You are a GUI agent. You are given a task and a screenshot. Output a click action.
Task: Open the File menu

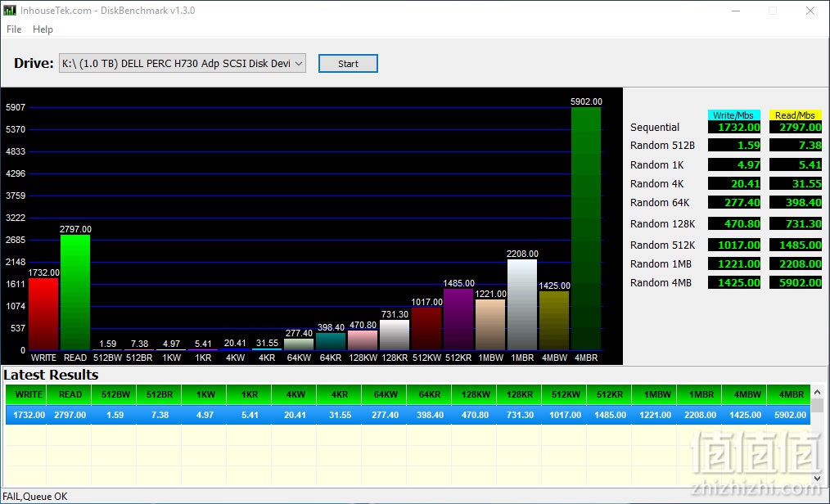coord(14,29)
